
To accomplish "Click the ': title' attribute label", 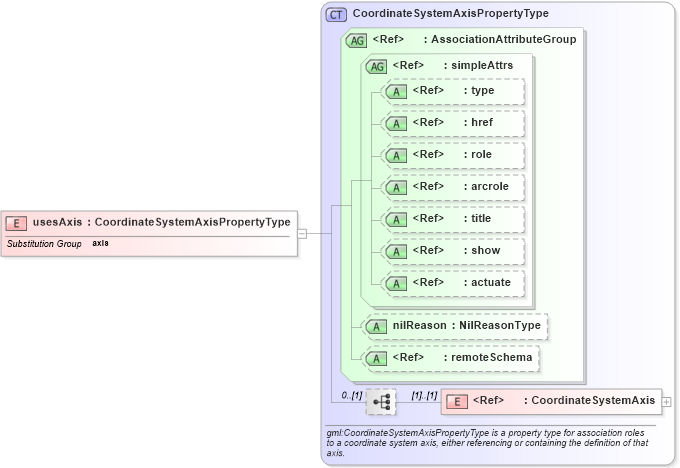I will (x=477, y=218).
